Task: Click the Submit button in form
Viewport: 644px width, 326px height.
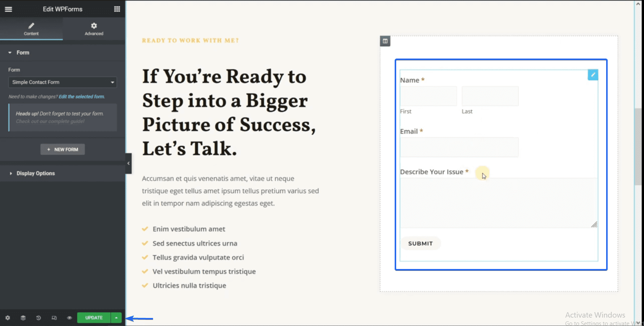Action: pyautogui.click(x=420, y=243)
